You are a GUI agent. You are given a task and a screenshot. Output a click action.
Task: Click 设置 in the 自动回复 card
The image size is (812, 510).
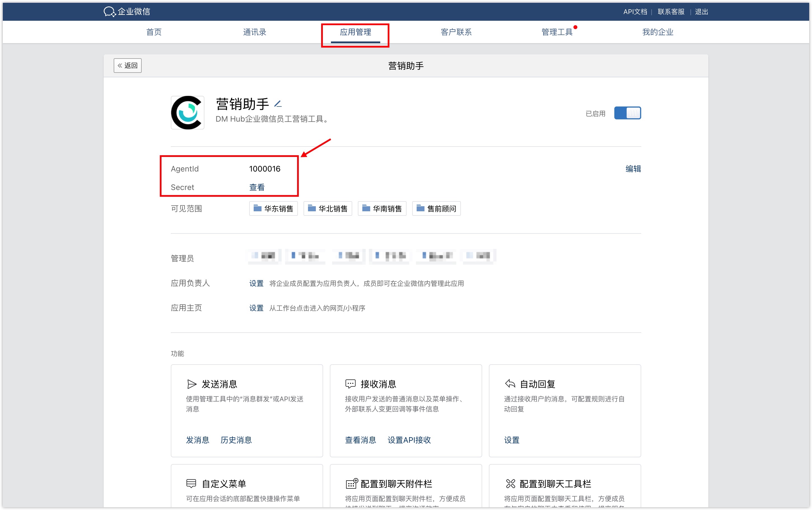512,440
